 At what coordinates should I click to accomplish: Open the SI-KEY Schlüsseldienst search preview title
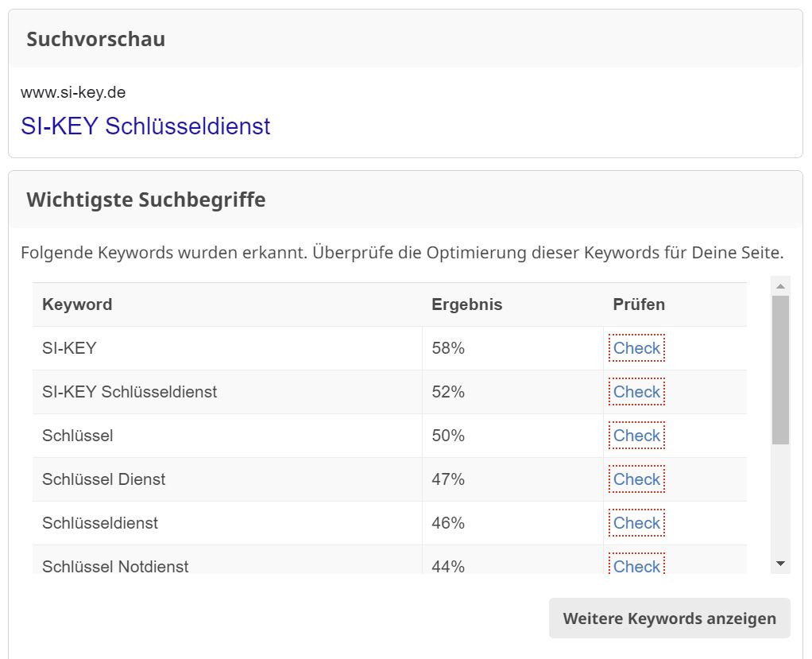click(x=145, y=126)
